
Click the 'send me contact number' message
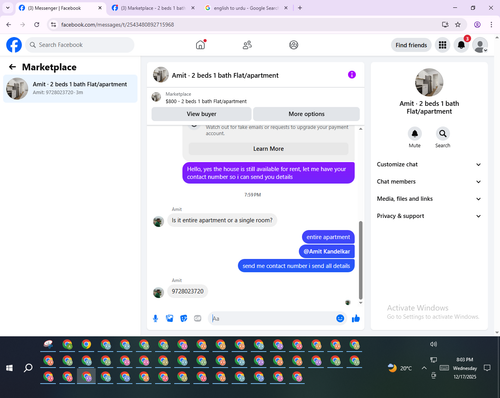(x=296, y=266)
